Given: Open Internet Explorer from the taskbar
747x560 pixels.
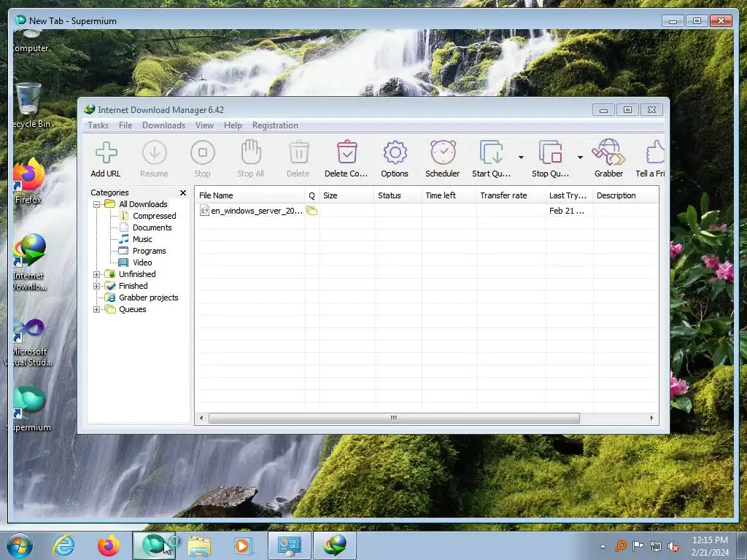Looking at the screenshot, I should [63, 545].
